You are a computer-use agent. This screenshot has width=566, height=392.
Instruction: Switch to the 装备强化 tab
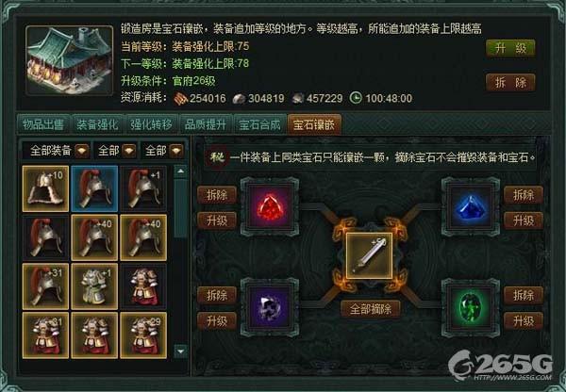coord(97,124)
